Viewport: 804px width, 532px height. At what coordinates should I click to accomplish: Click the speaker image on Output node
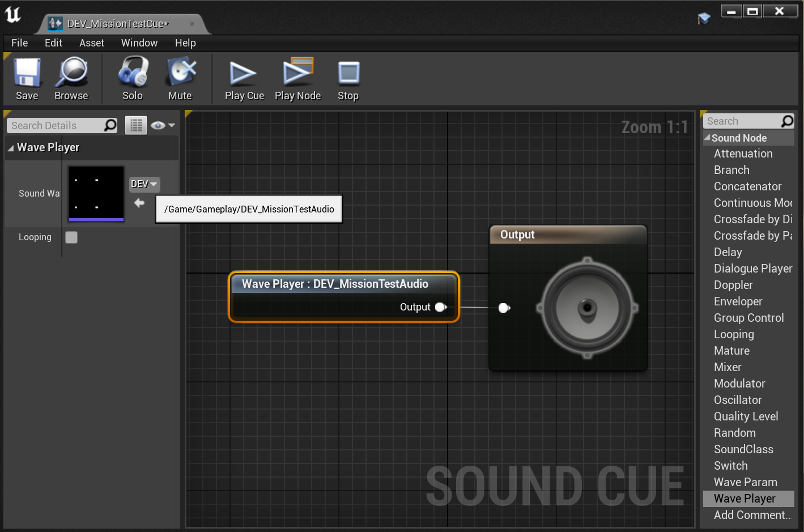tap(588, 308)
